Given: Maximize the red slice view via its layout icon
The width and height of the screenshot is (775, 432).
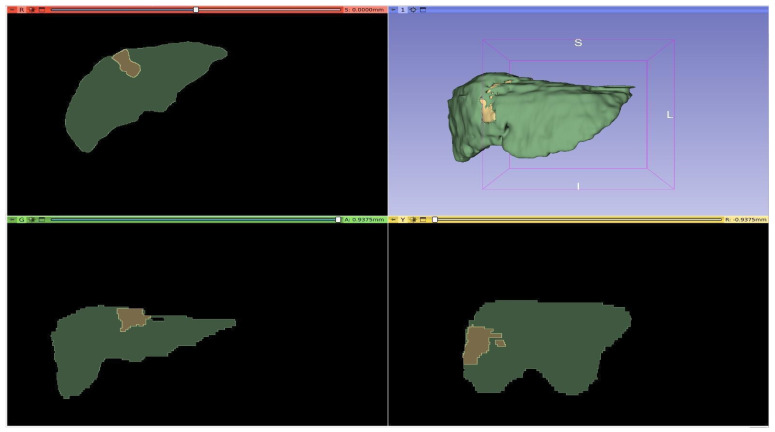Looking at the screenshot, I should point(42,9).
